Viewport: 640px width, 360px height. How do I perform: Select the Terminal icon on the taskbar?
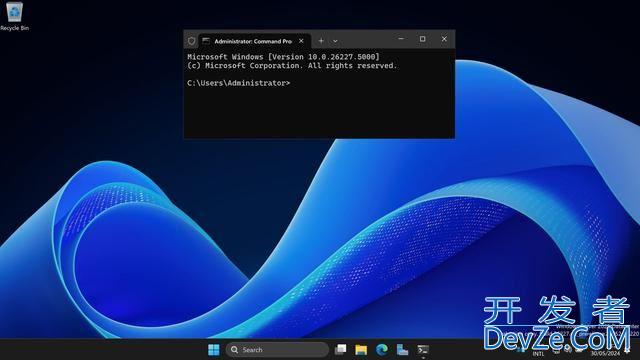tap(423, 350)
